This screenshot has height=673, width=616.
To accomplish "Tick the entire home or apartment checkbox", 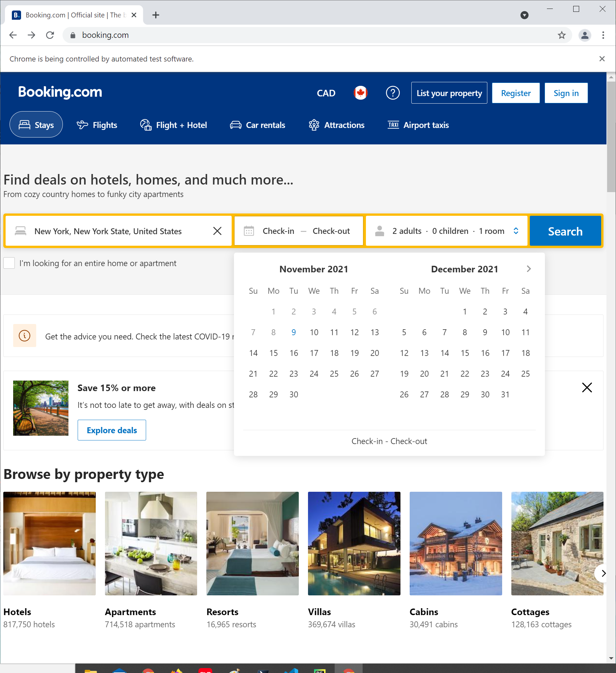I will [x=9, y=263].
